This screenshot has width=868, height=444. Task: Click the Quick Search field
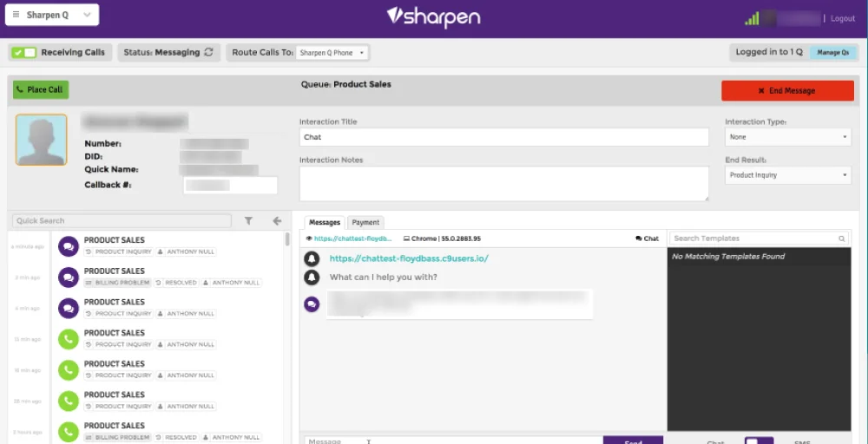click(x=122, y=220)
